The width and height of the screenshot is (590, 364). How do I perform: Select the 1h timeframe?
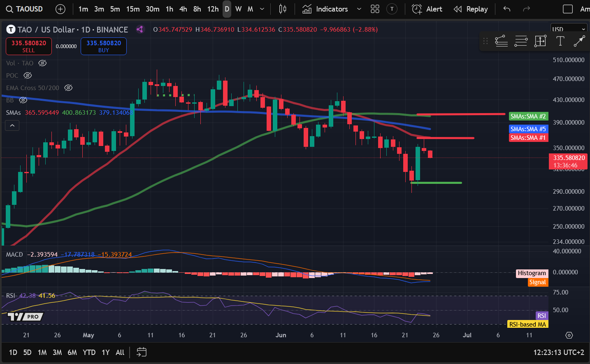click(x=170, y=9)
